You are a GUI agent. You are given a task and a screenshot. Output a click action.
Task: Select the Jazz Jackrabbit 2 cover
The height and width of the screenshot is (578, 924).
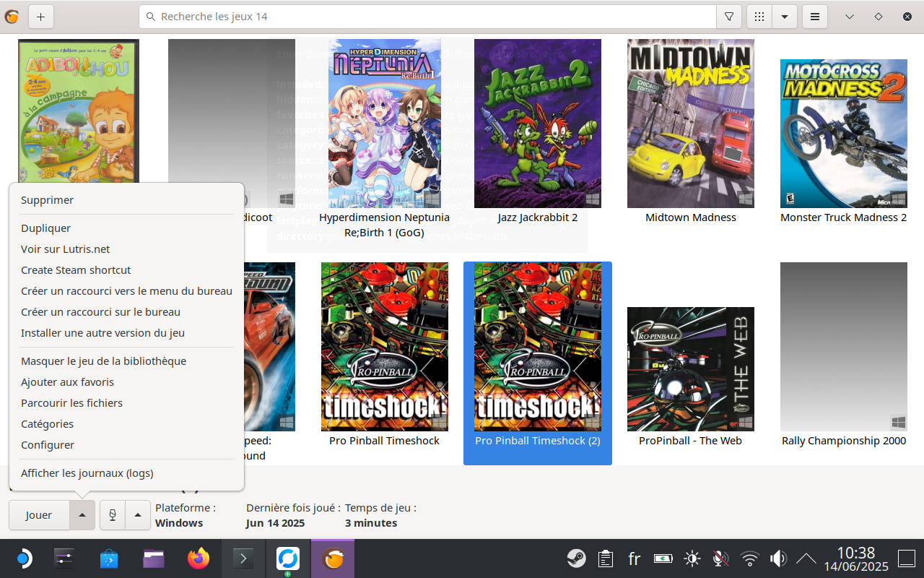pyautogui.click(x=538, y=124)
